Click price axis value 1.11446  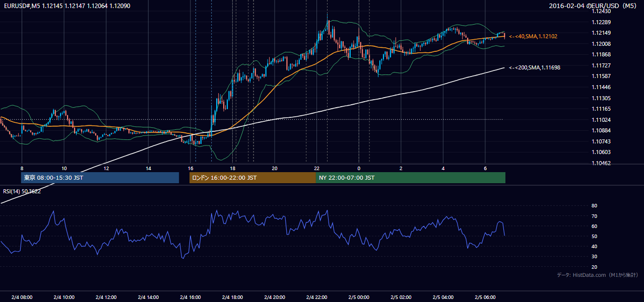(x=601, y=87)
